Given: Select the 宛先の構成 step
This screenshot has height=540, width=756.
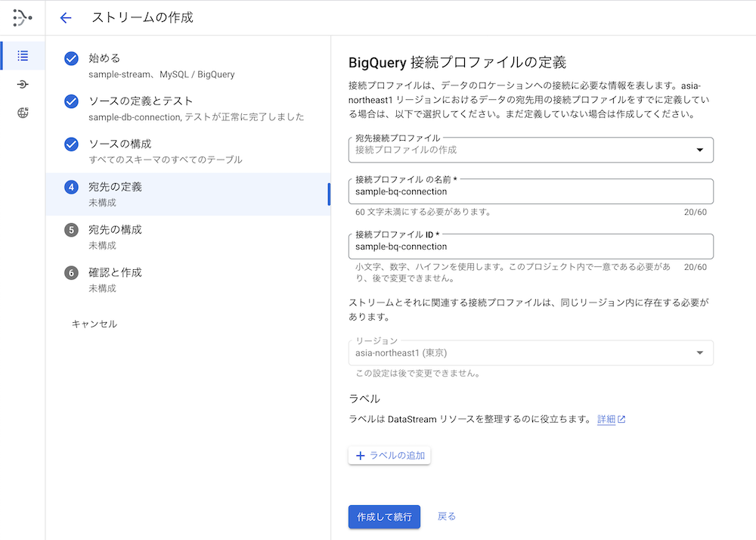Looking at the screenshot, I should [188, 237].
